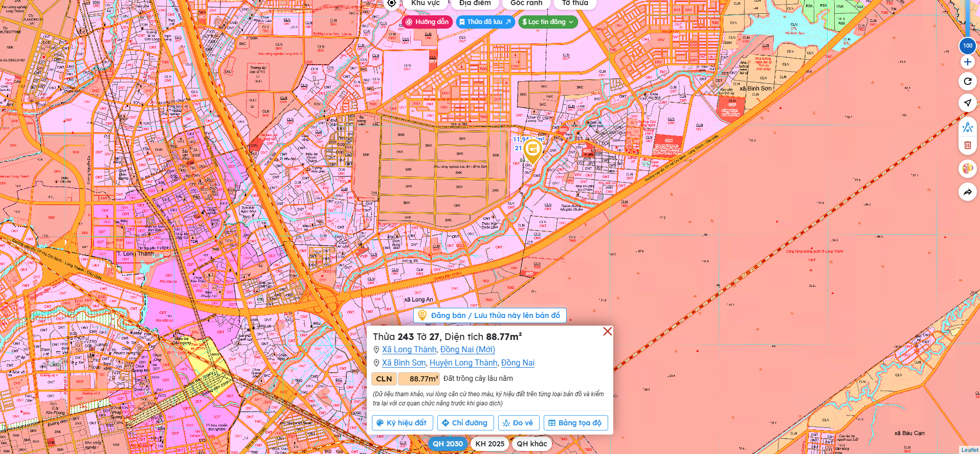This screenshot has width=980, height=454.
Task: Click the share arrow icon
Action: [x=967, y=192]
